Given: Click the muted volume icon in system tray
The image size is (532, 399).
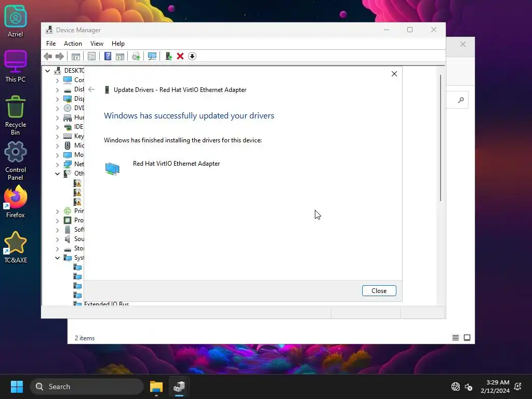Looking at the screenshot, I should (469, 387).
